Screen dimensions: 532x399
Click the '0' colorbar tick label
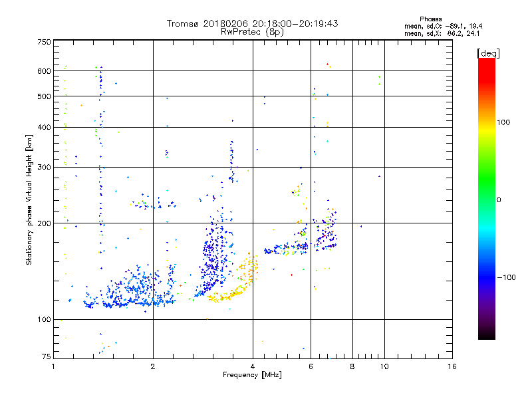pos(499,200)
